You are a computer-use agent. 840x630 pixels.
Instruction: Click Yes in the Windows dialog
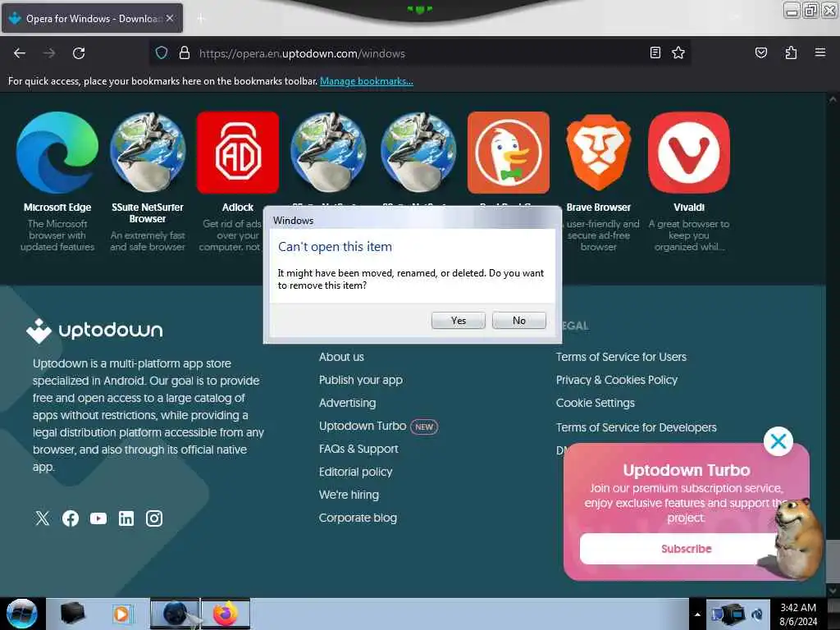[x=458, y=321]
